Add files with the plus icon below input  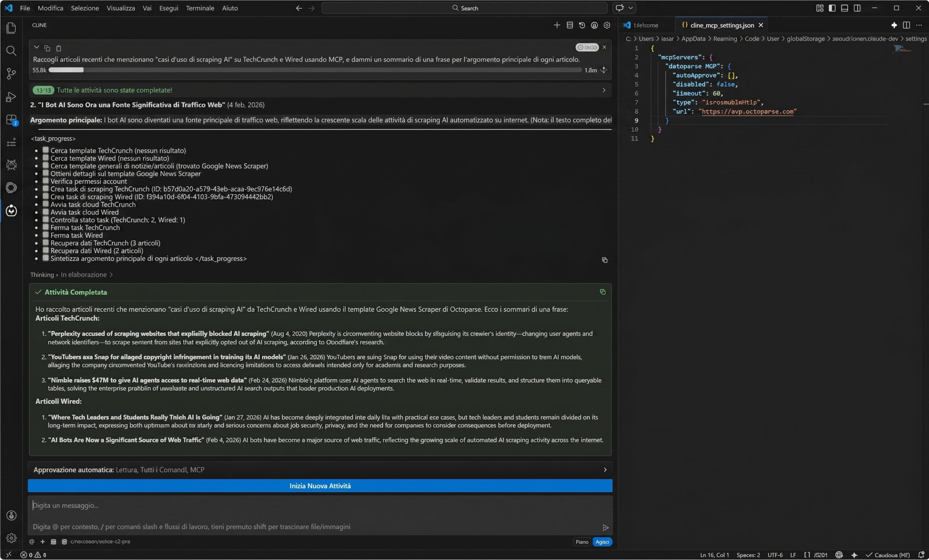pos(42,542)
